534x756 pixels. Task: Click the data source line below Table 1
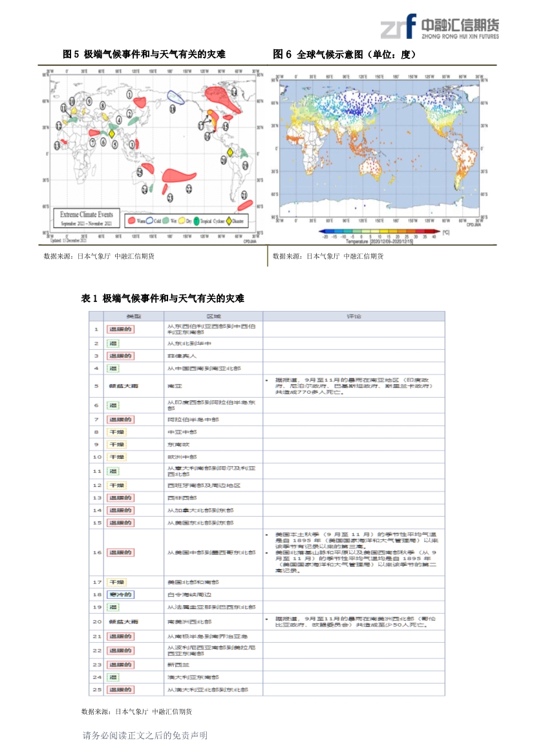click(136, 711)
